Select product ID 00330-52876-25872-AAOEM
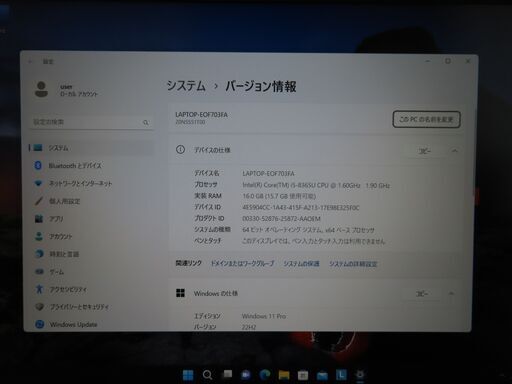 coord(281,219)
